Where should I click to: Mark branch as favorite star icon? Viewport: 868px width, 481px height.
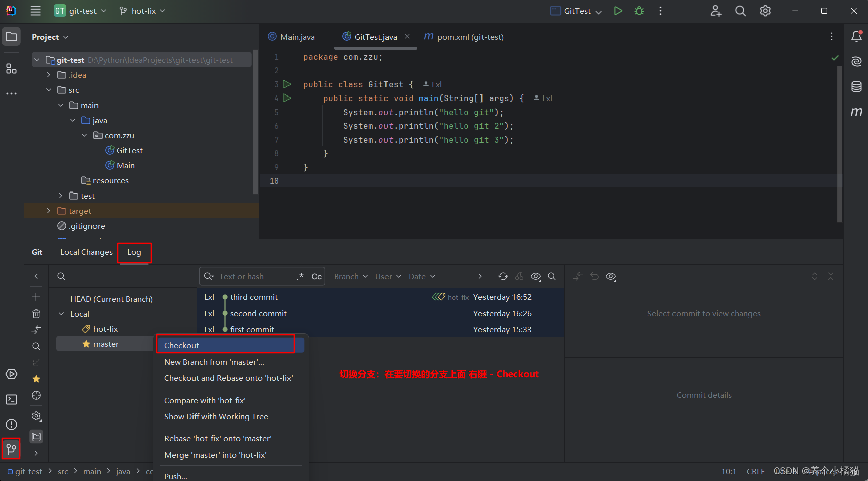(36, 379)
